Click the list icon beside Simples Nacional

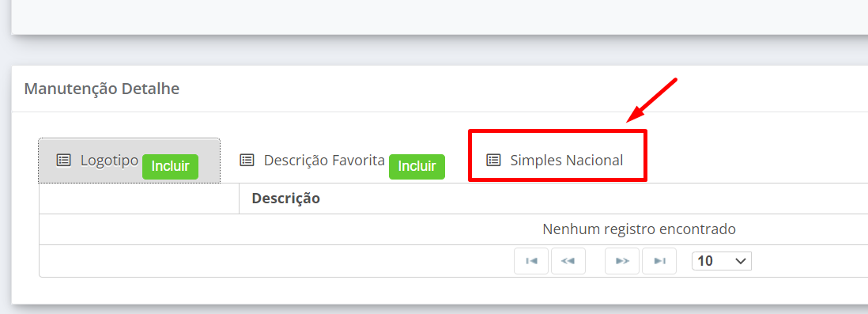(x=493, y=160)
